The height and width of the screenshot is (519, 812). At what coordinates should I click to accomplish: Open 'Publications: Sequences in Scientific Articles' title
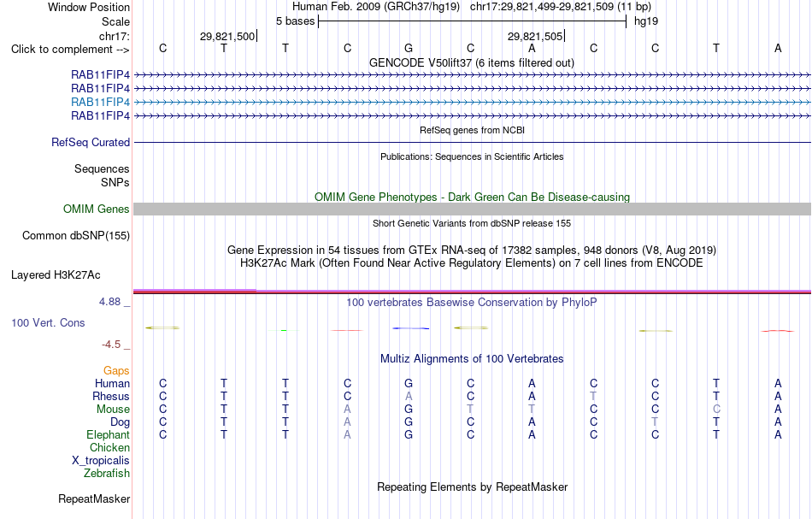(472, 156)
